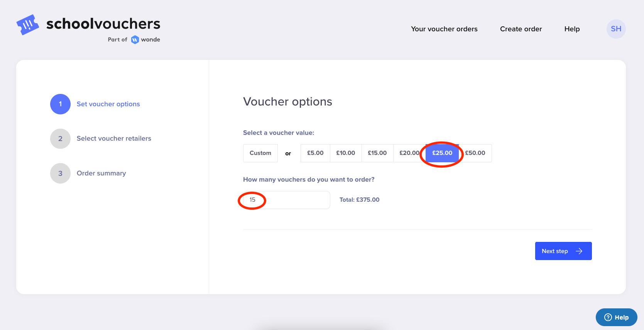Select the £10.00 voucher value
Screen dimensions: 644x330
[346, 153]
